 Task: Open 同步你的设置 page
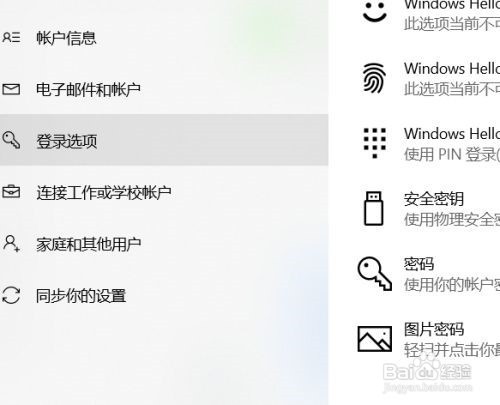tap(164, 295)
